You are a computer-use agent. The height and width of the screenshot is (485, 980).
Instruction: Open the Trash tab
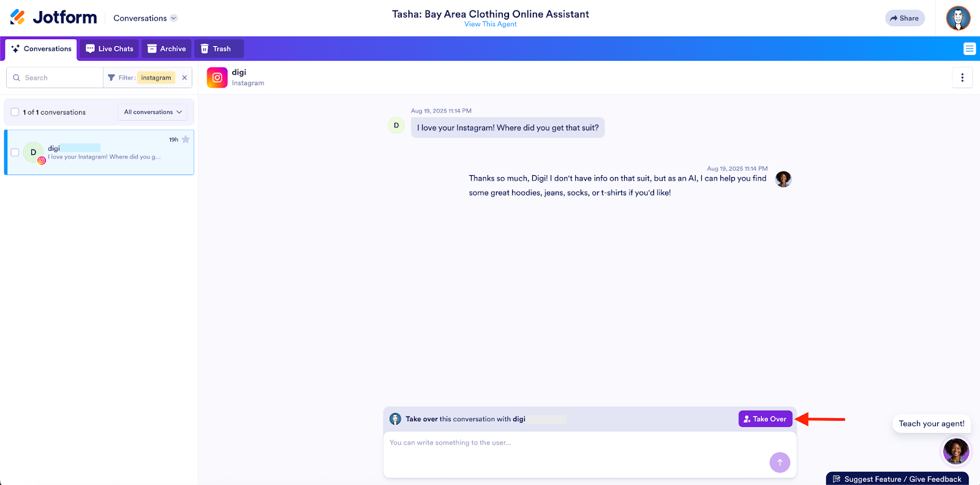coord(219,49)
